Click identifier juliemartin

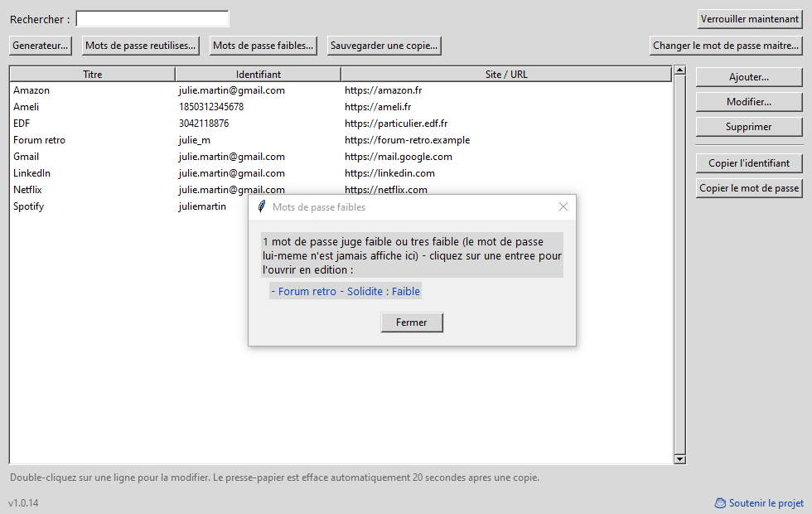point(202,206)
